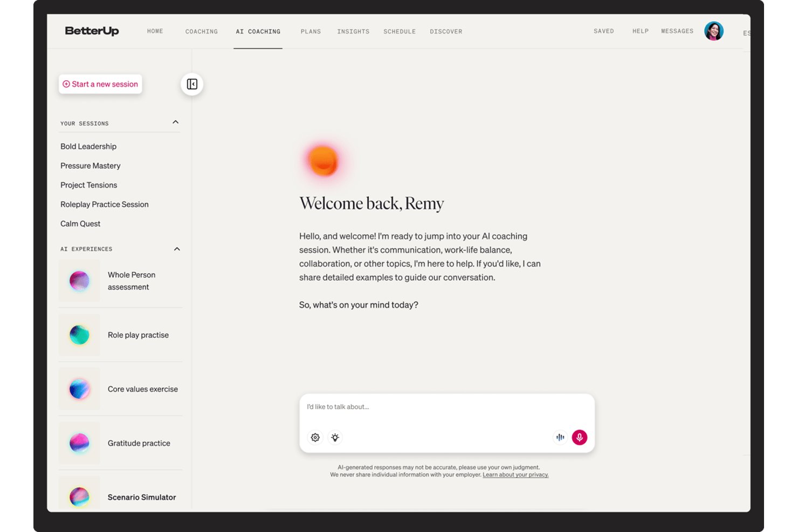Image resolution: width=798 pixels, height=532 pixels.
Task: Open the Coaching tab
Action: pos(202,32)
